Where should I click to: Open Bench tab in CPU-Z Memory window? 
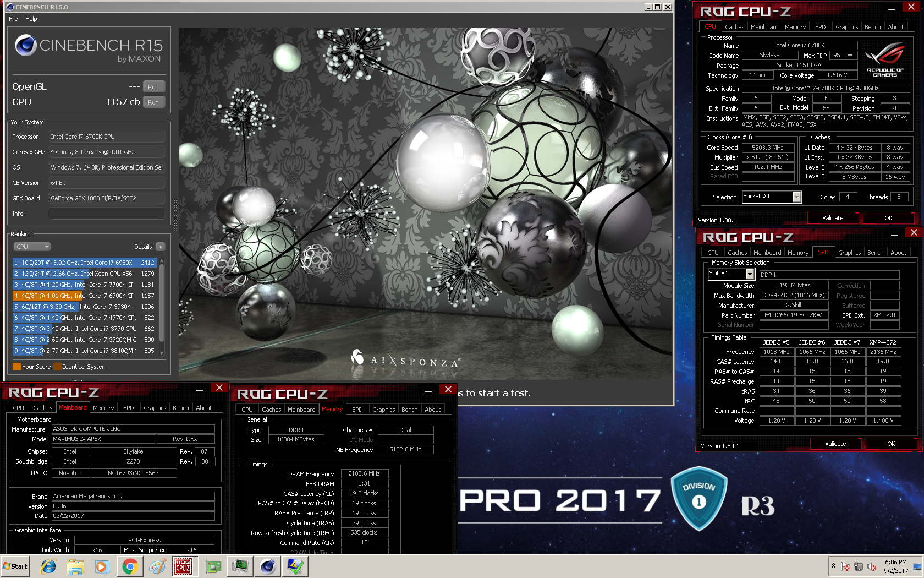pos(409,410)
